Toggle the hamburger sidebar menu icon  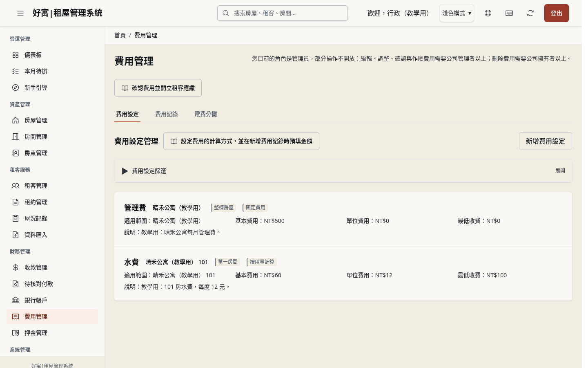pyautogui.click(x=20, y=13)
